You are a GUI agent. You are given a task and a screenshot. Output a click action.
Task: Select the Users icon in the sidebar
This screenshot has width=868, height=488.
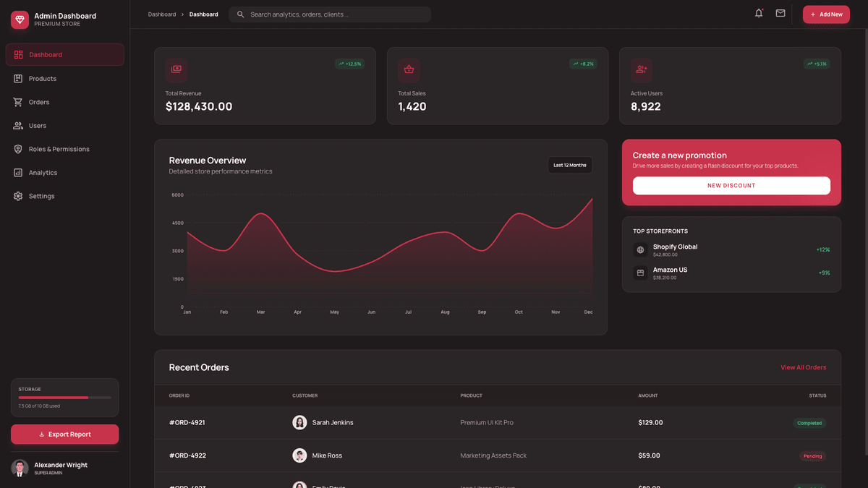tap(17, 125)
